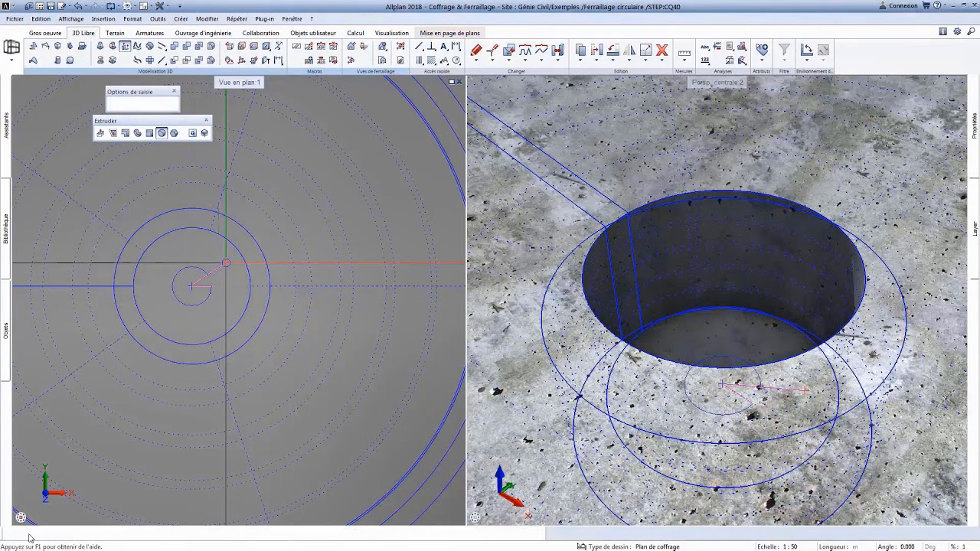Screen dimensions: 980x551
Task: Click the Environnement axes icon
Action: (806, 51)
